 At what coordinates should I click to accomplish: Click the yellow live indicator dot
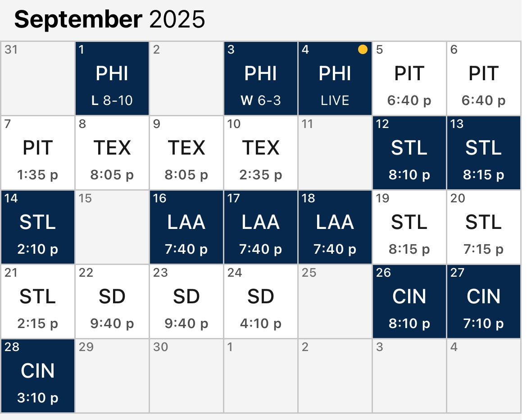point(363,50)
